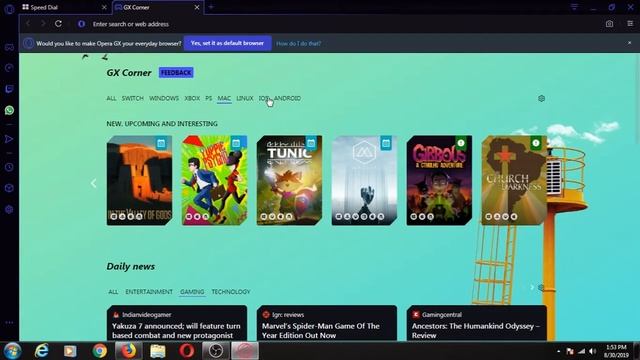Take a snapshot with camera icon
The height and width of the screenshot is (360, 640).
(x=609, y=24)
